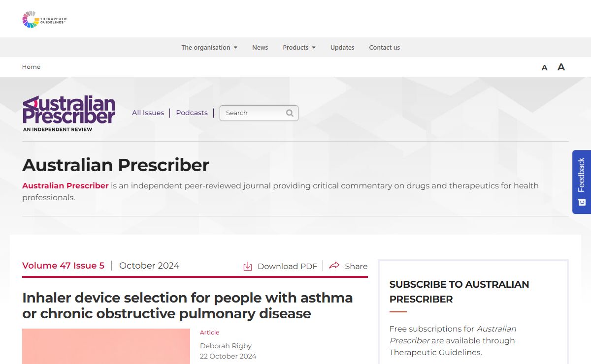Open the All Issues link
This screenshot has height=364, width=591.
click(x=148, y=113)
